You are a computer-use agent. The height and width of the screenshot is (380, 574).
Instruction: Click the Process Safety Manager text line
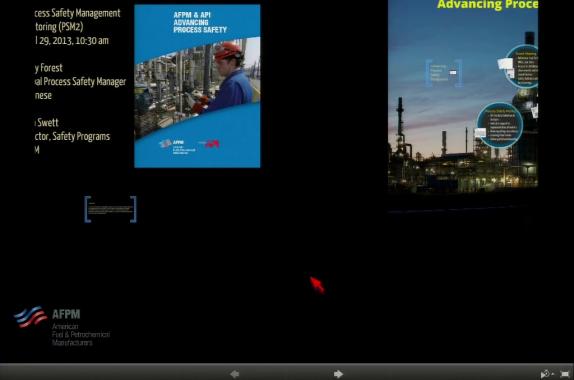pyautogui.click(x=80, y=82)
